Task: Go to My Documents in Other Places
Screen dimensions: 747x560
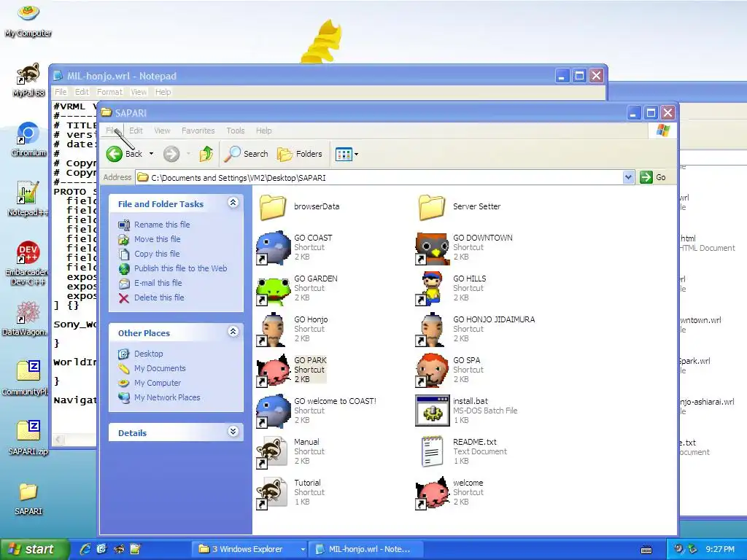Action: [x=160, y=368]
